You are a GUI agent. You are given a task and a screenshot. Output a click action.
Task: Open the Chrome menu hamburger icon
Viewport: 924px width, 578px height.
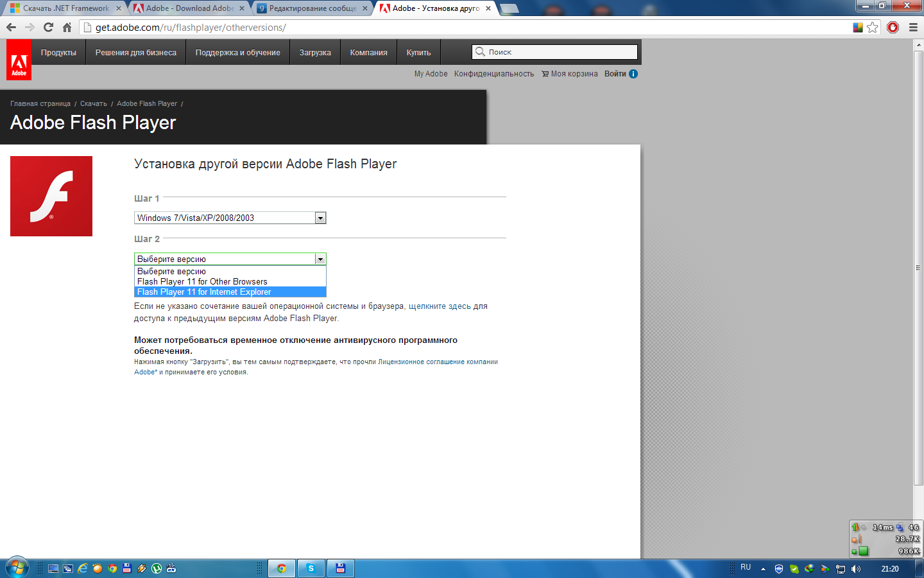pos(913,27)
